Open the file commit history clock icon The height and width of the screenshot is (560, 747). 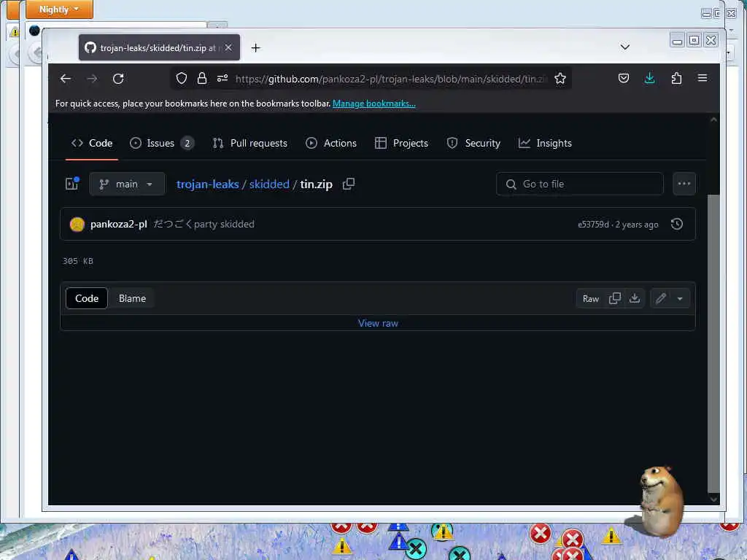[676, 224]
